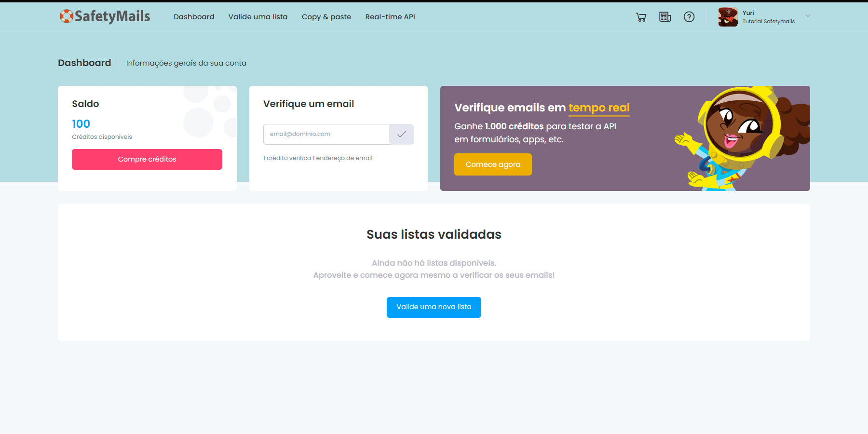Click '1 crédito verifica 1 endereço de email' text
Image resolution: width=868 pixels, height=434 pixels.
(318, 158)
